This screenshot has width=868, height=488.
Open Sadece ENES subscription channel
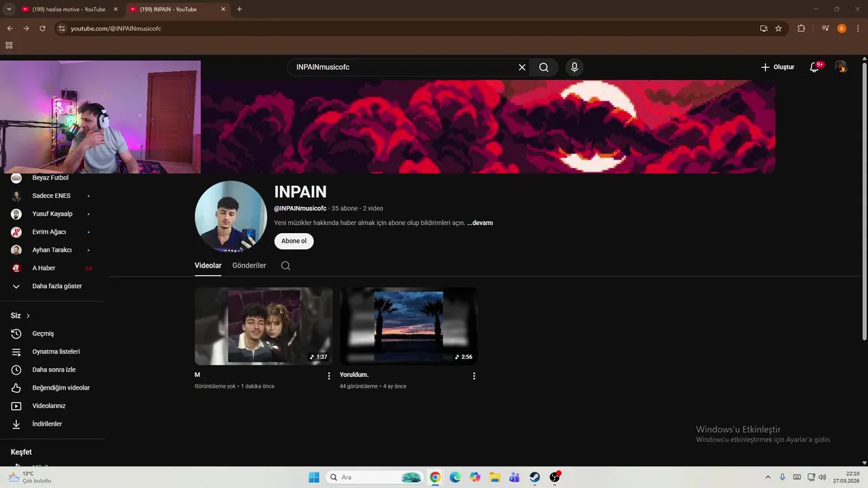[x=52, y=196]
